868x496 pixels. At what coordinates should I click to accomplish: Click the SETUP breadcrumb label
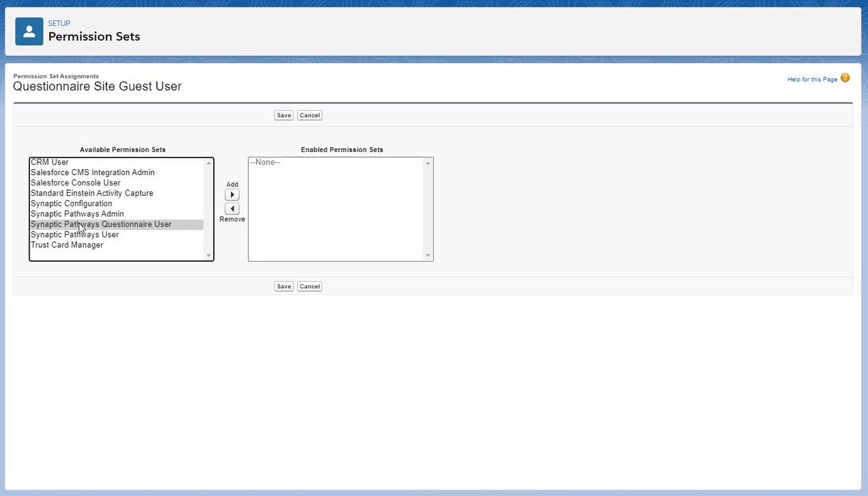click(59, 24)
